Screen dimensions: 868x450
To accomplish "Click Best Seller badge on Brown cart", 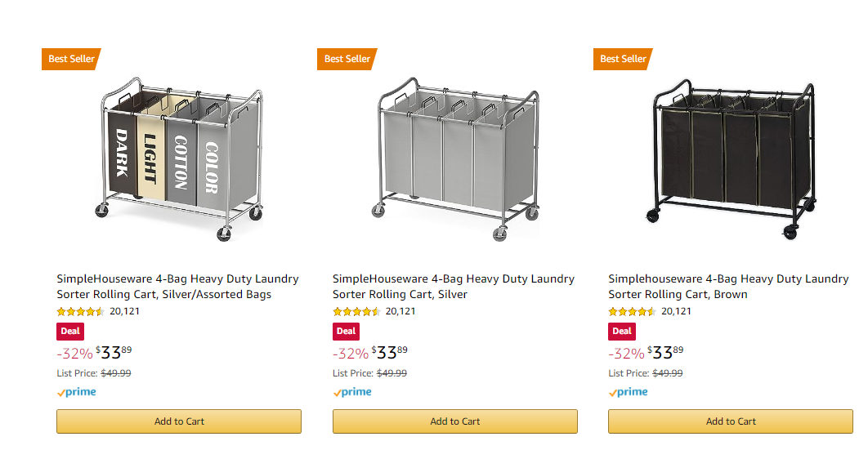I will point(623,59).
